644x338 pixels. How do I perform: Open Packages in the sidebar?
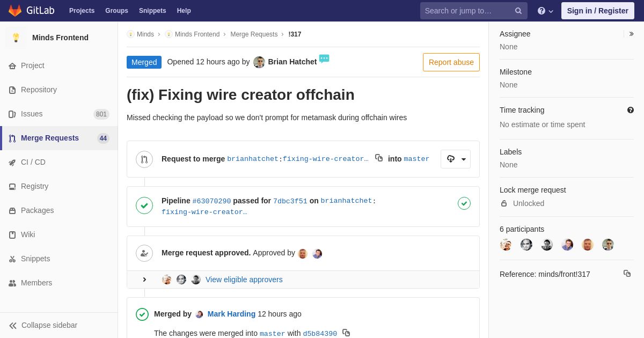tap(59, 210)
